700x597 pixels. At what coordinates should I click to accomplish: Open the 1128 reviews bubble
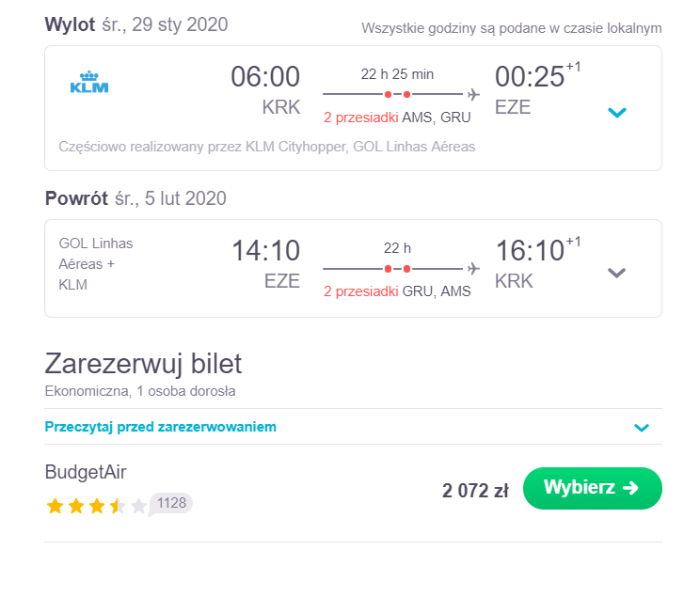(171, 504)
